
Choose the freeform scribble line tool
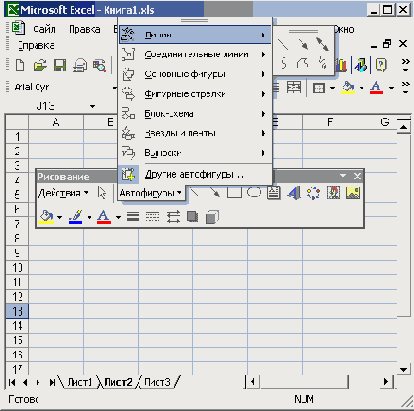[322, 63]
